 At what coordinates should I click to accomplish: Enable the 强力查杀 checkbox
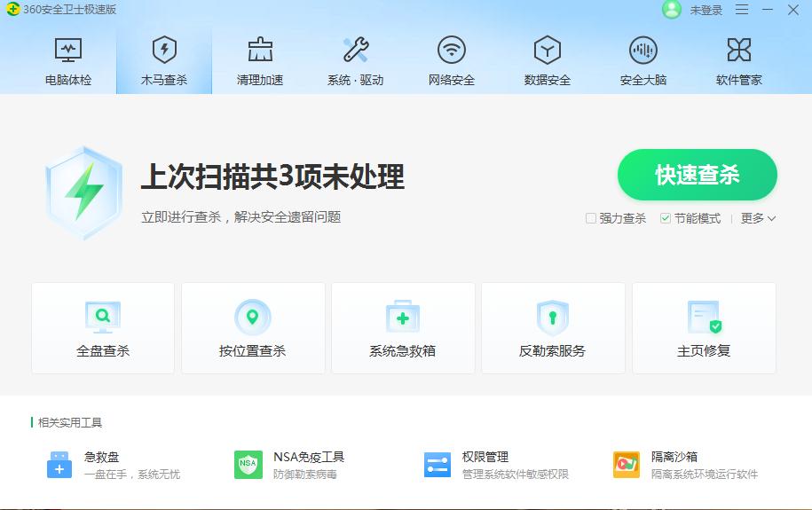click(x=590, y=218)
